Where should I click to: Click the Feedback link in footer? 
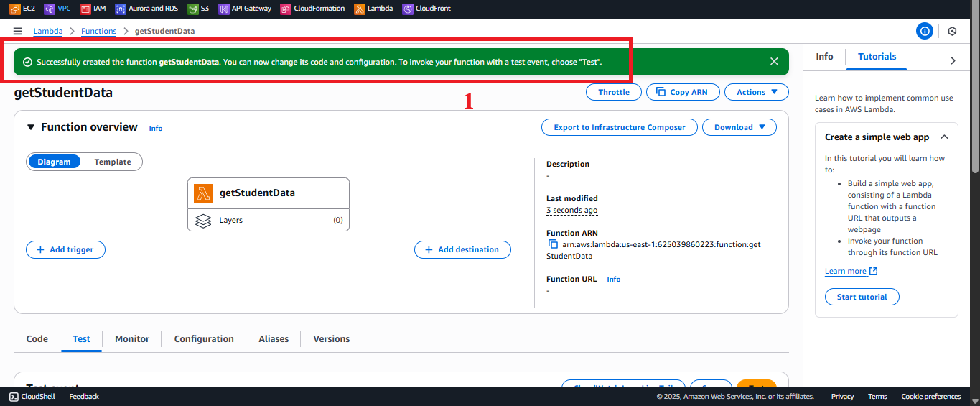(84, 396)
